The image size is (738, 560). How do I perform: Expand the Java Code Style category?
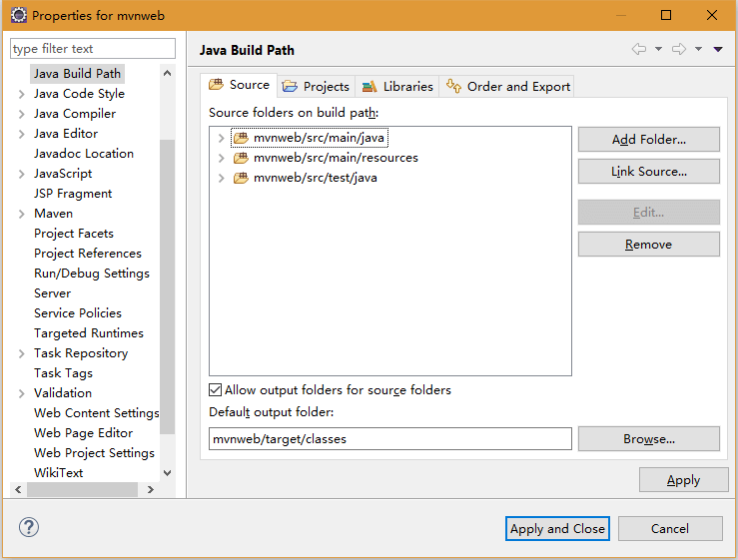click(x=21, y=94)
